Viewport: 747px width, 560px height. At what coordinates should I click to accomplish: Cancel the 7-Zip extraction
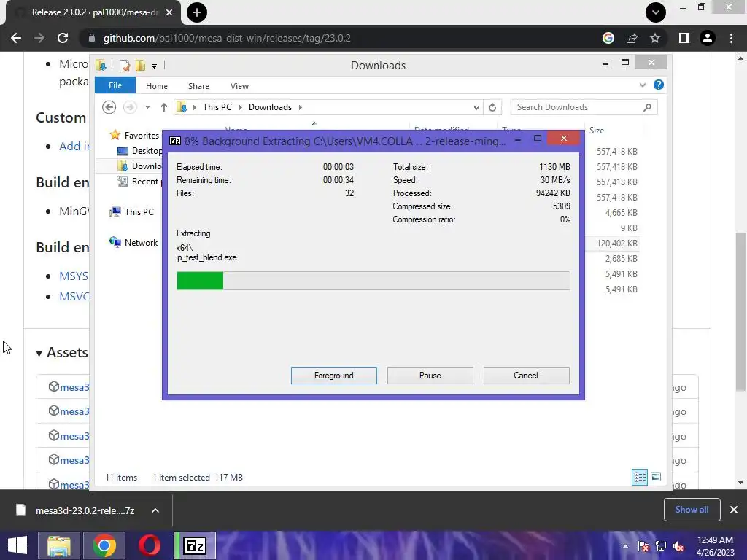[526, 376]
